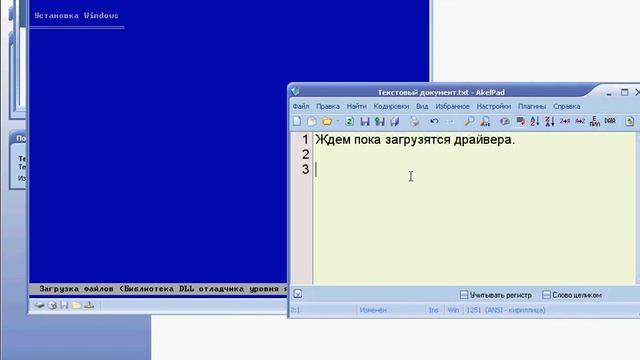Open Replace using the magnifier-with-pencil icon

(x=485, y=121)
